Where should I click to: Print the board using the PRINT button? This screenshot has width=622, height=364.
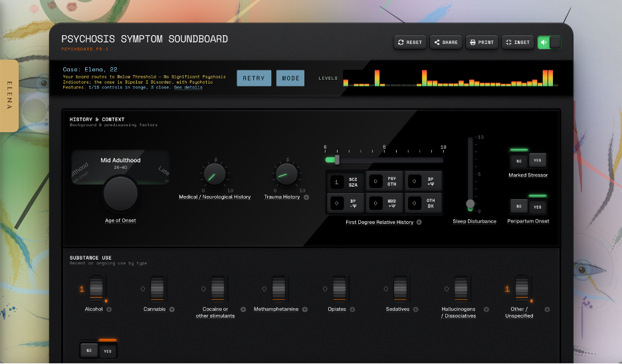pyautogui.click(x=482, y=43)
